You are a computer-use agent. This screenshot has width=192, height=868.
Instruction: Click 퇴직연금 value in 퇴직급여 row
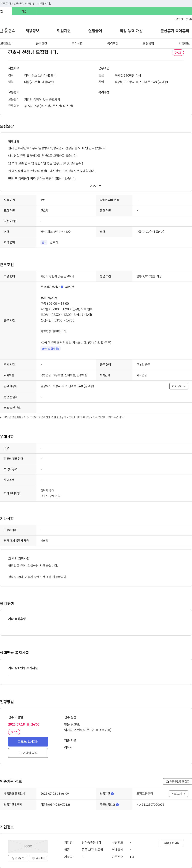pos(142,375)
